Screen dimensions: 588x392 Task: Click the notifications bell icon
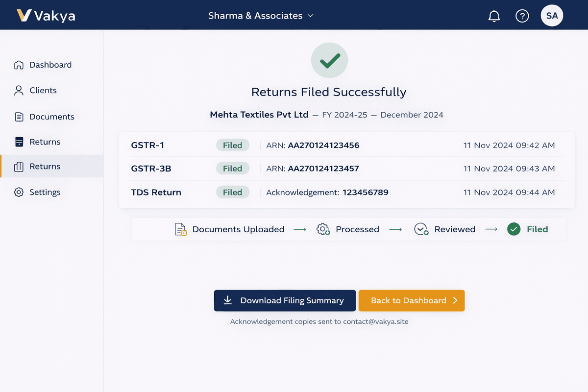coord(494,16)
